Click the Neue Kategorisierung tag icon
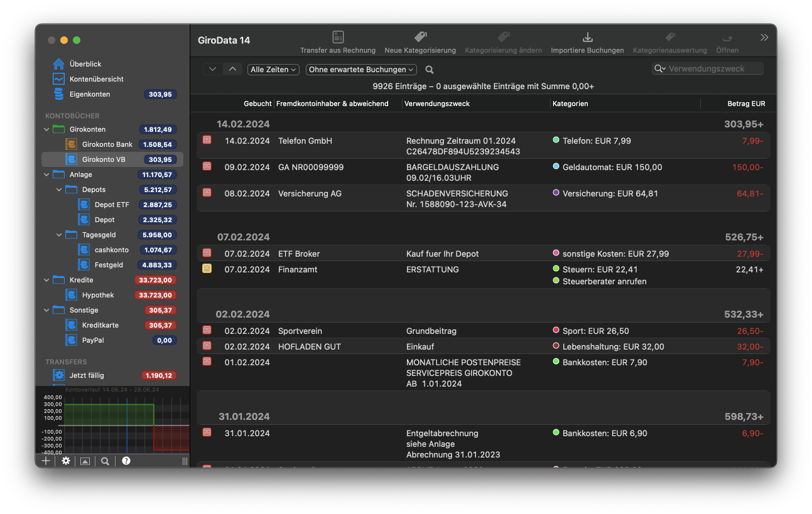Screen dimensions: 812x514 (x=420, y=37)
